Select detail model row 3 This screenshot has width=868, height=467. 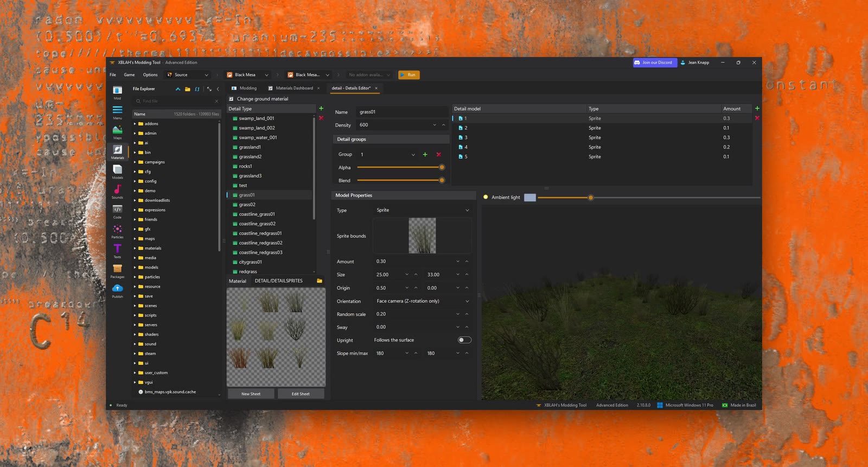602,137
